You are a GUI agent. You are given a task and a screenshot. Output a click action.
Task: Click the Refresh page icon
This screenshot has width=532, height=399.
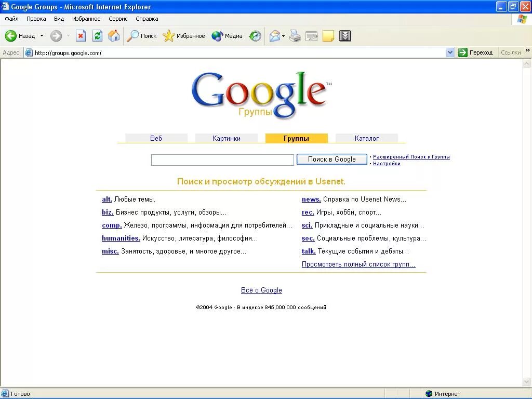coord(97,36)
